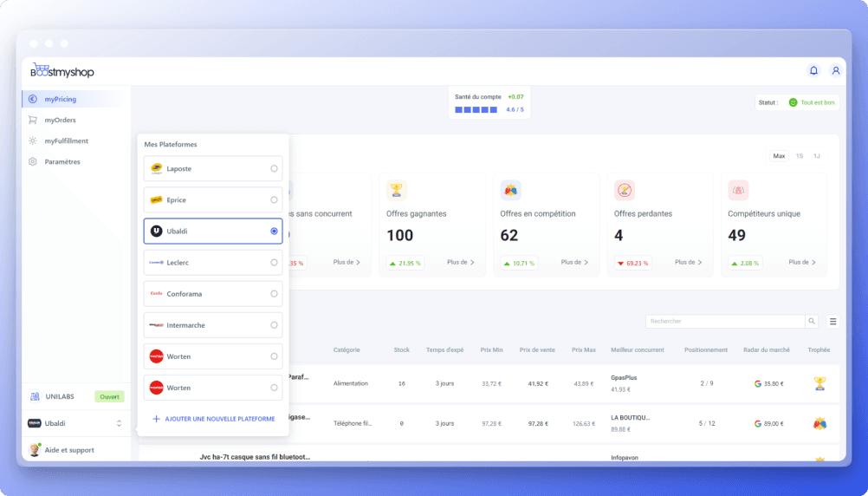
Task: Select the 1S period tab
Action: [800, 156]
